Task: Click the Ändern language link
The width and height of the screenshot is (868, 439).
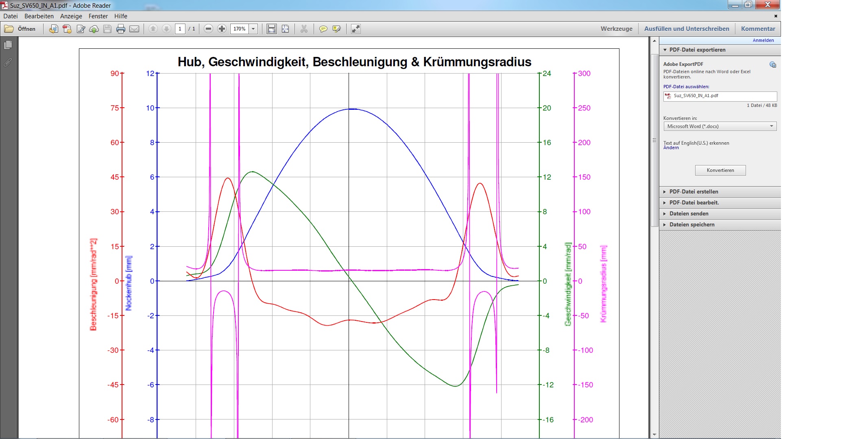Action: click(671, 148)
